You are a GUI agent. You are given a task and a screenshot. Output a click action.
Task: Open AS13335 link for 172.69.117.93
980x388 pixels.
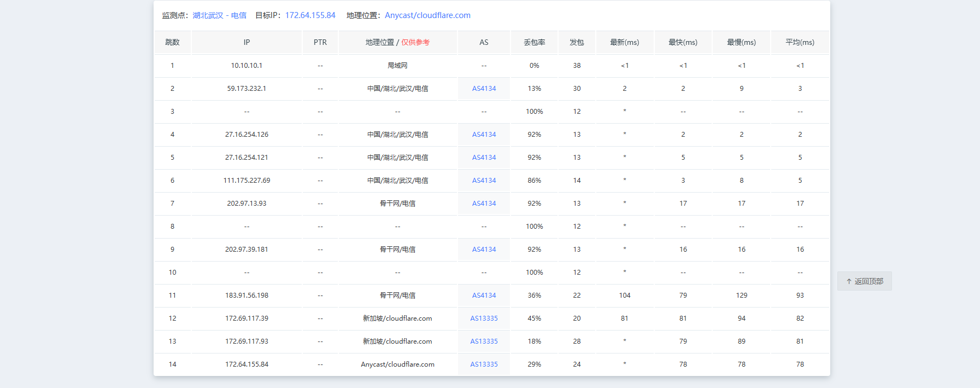point(484,341)
